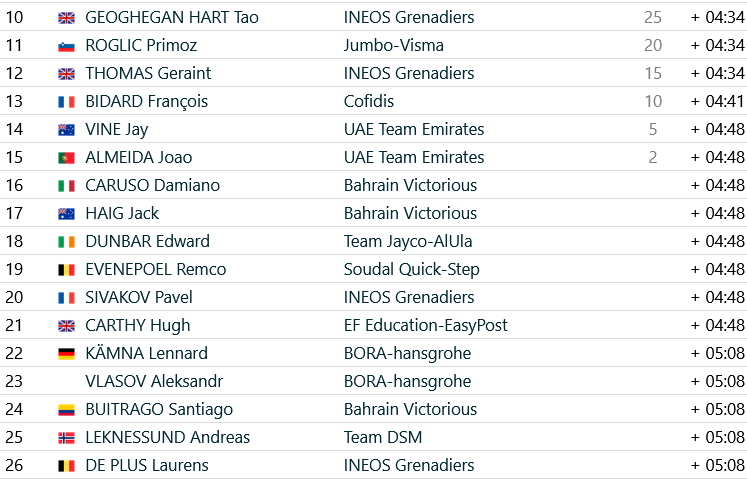Open the Jumbo-Visma team link
Screen dimensions: 747x479
click(x=394, y=45)
